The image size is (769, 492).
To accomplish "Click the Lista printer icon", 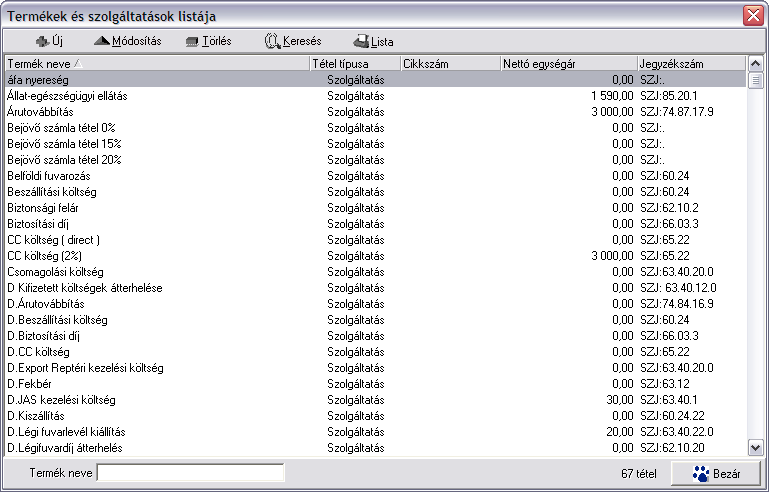I will [x=361, y=41].
